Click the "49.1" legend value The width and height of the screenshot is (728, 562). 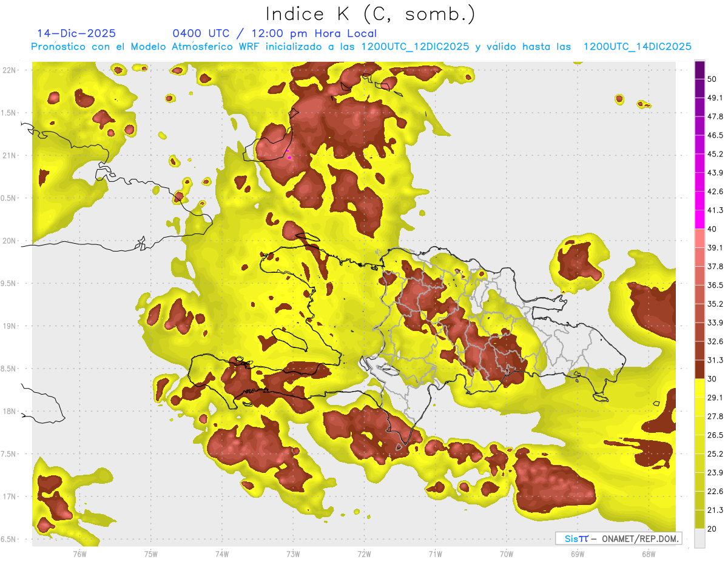(715, 98)
